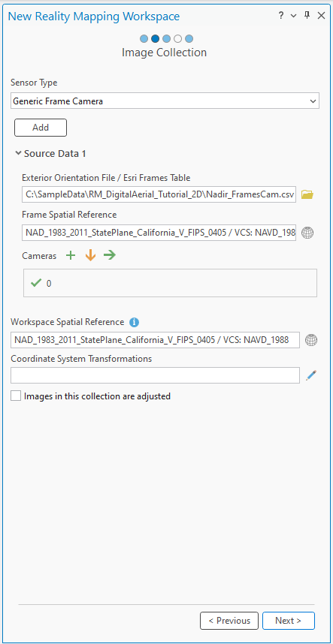
Task: Return to the Previous wizard page
Action: click(x=229, y=621)
